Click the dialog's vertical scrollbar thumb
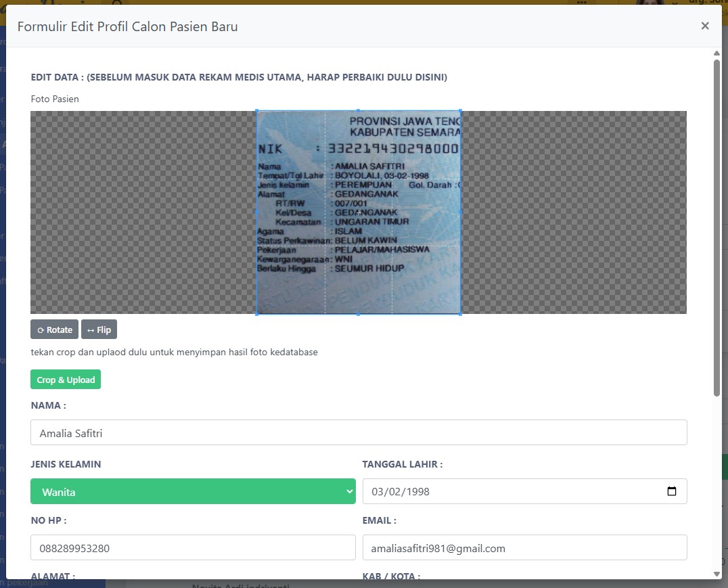The image size is (728, 588). (716, 227)
